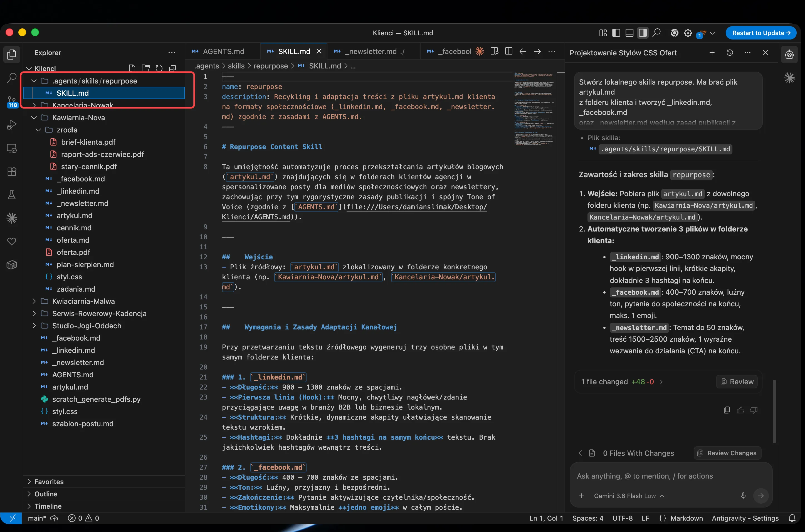The image size is (805, 532).
Task: Open chat panel more options ellipsis
Action: click(x=747, y=53)
